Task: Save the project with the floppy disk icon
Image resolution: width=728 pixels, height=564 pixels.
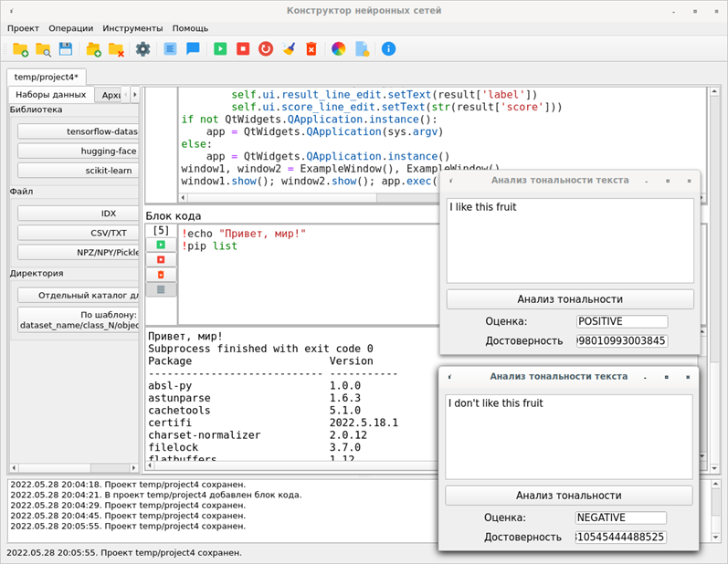Action: point(66,49)
